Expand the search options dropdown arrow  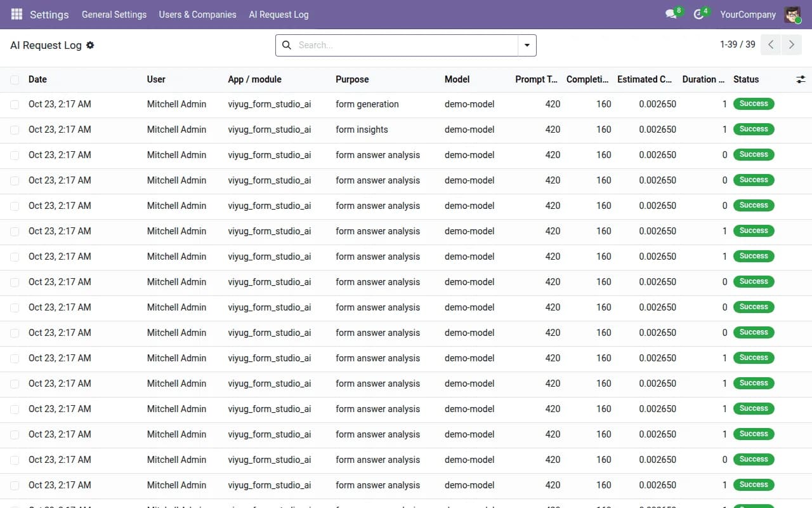pyautogui.click(x=527, y=45)
